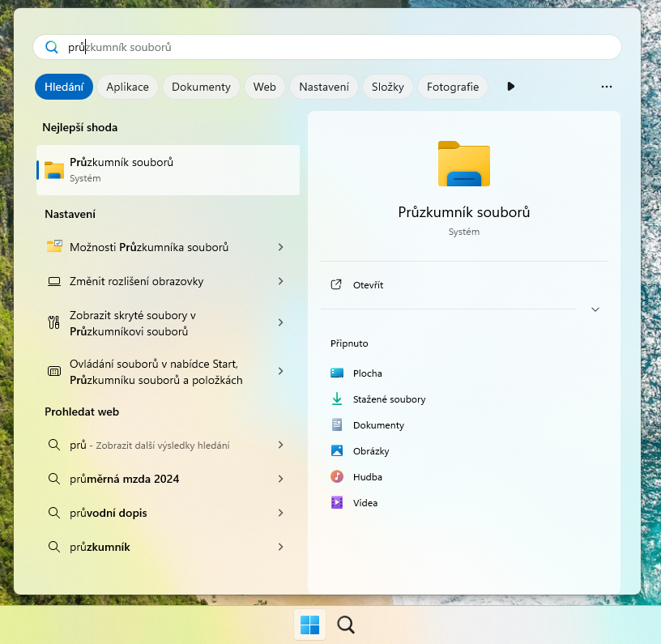
Task: Expand průvodní dopis chevron
Action: coord(281,513)
